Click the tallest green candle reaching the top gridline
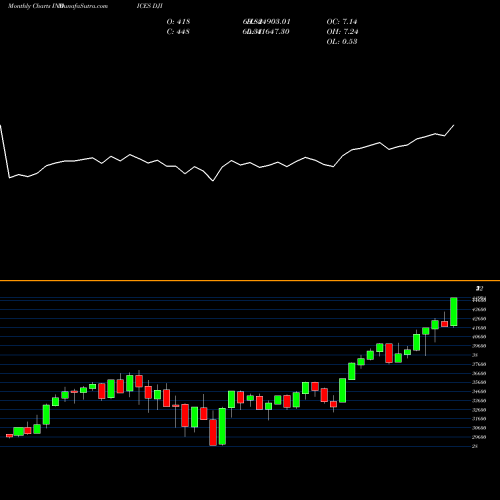The height and width of the screenshot is (500, 500). (454, 312)
